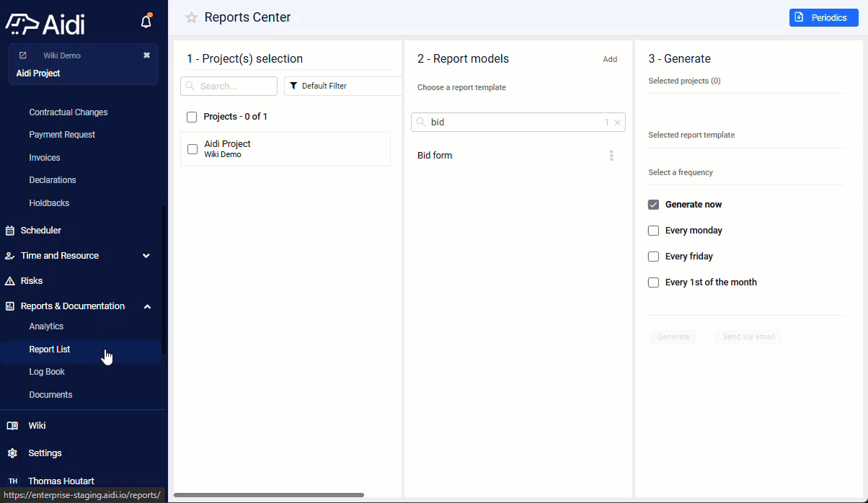The height and width of the screenshot is (503, 868).
Task: Open the Wiki Demo external link icon
Action: [x=23, y=55]
